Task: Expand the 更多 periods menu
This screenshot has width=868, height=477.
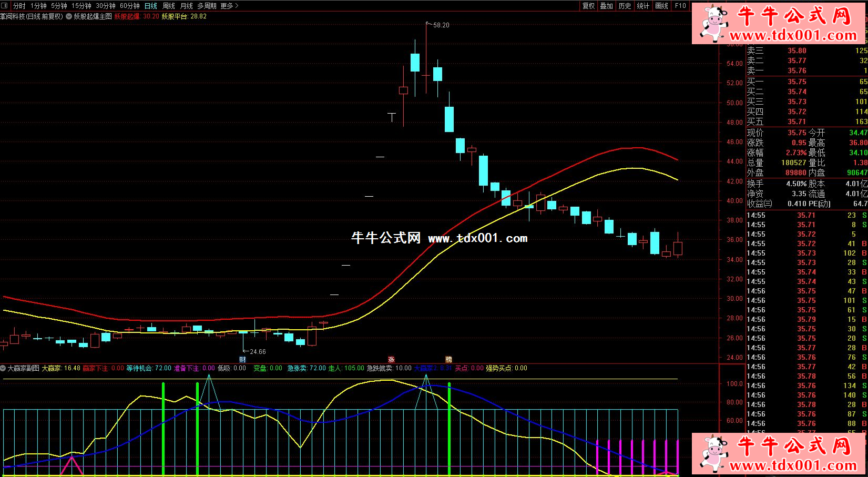Action: pos(229,6)
